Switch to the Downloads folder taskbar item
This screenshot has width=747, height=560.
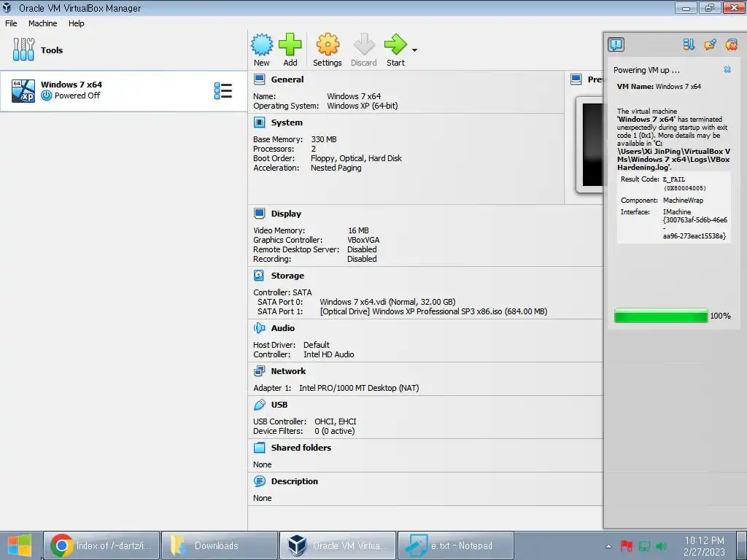point(220,545)
